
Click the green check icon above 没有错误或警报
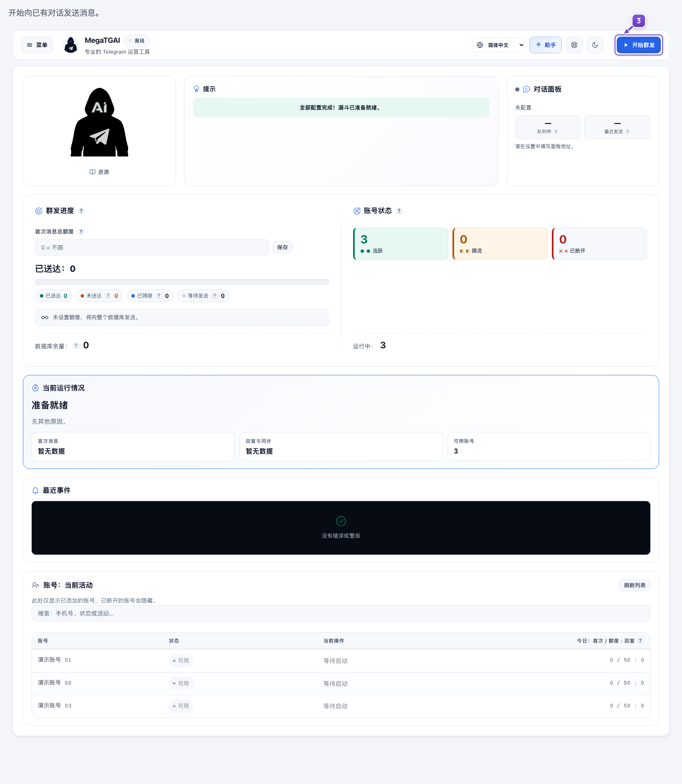tap(341, 521)
